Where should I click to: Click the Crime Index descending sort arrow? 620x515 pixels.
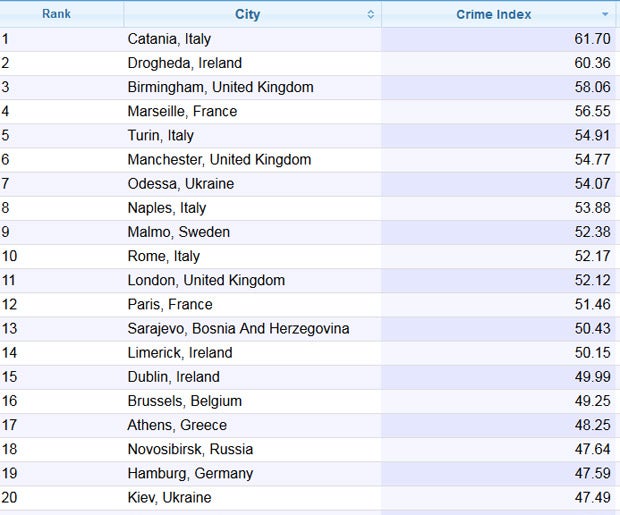605,14
